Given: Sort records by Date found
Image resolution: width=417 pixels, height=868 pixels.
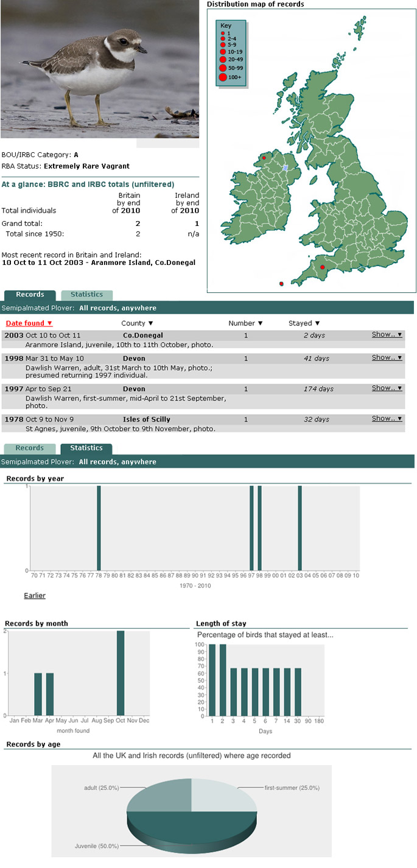Looking at the screenshot, I should click(x=29, y=323).
